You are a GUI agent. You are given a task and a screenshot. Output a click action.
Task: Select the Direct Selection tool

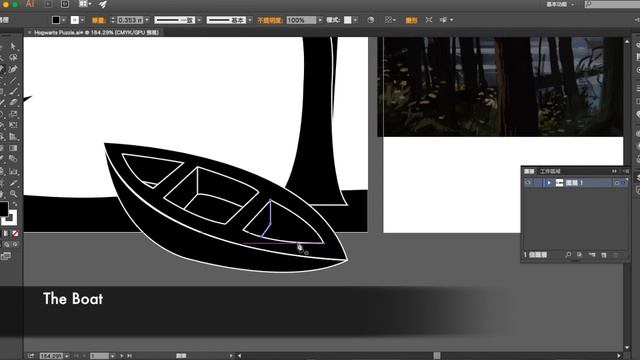pos(13,46)
